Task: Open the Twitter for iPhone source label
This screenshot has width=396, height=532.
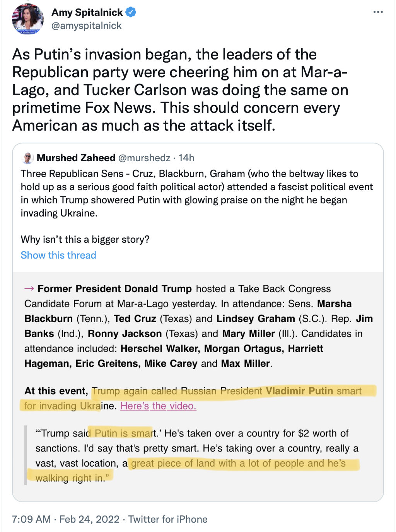Action: coord(168,519)
